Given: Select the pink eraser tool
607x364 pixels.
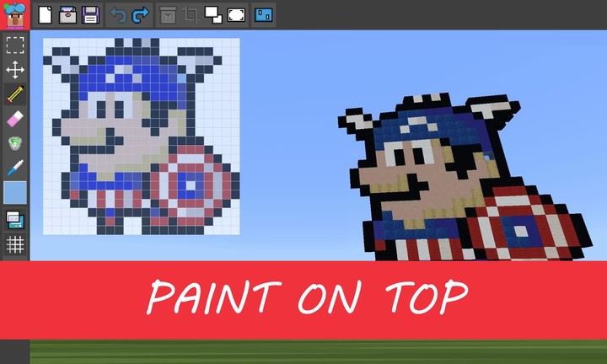Looking at the screenshot, I should coord(15,119).
